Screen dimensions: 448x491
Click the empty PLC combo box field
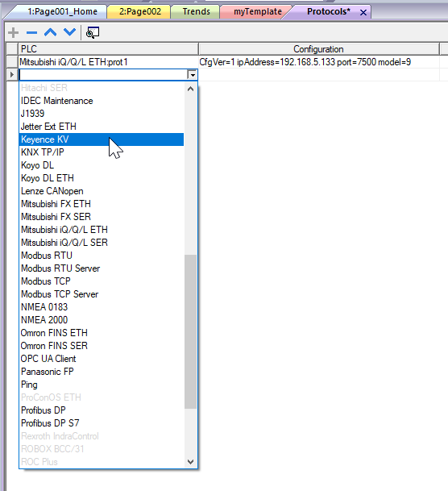(x=103, y=75)
